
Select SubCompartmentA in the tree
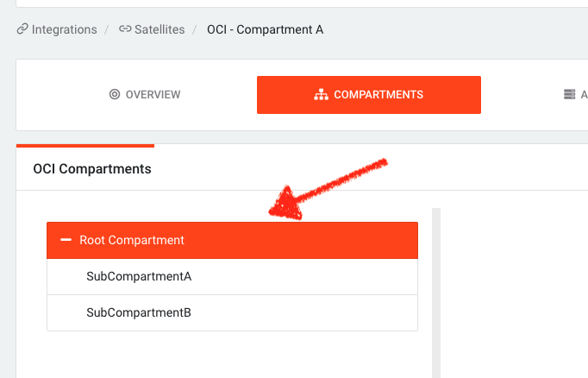coord(232,277)
